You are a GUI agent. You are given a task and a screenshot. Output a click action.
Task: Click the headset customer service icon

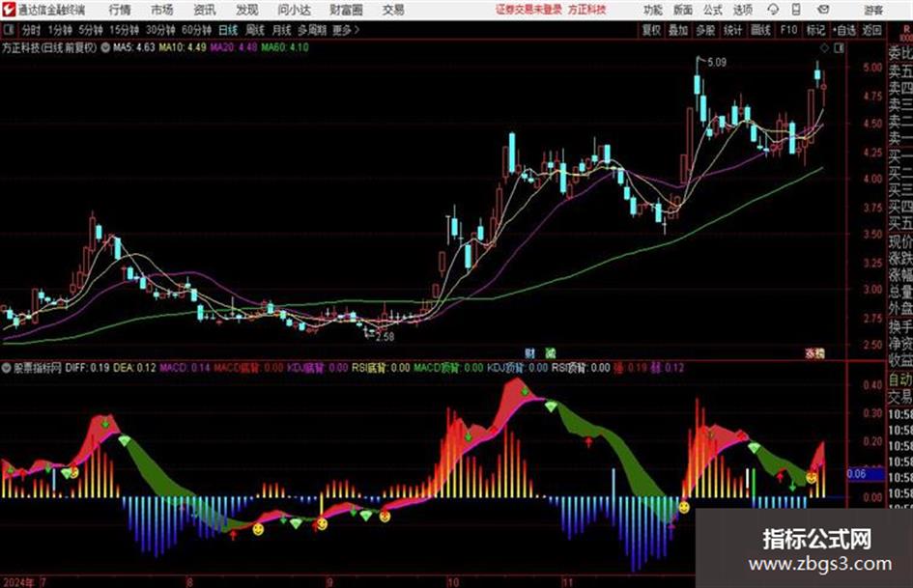773,10
